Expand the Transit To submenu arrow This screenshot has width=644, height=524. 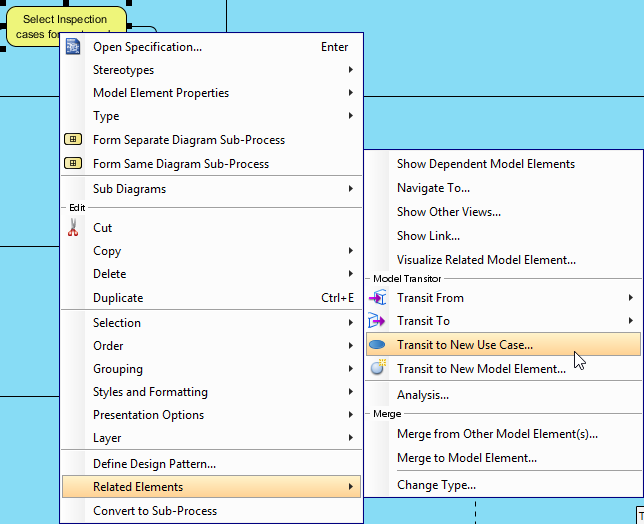pyautogui.click(x=631, y=320)
